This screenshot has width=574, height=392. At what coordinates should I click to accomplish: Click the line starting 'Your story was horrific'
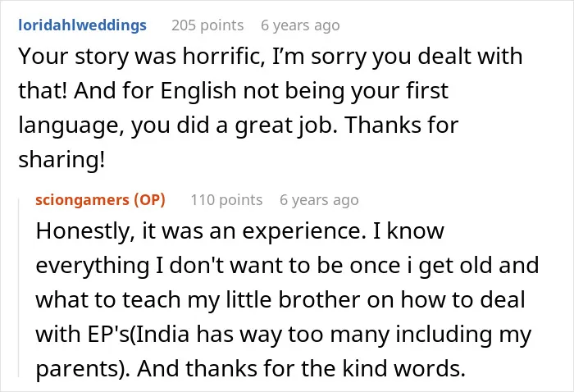point(271,56)
